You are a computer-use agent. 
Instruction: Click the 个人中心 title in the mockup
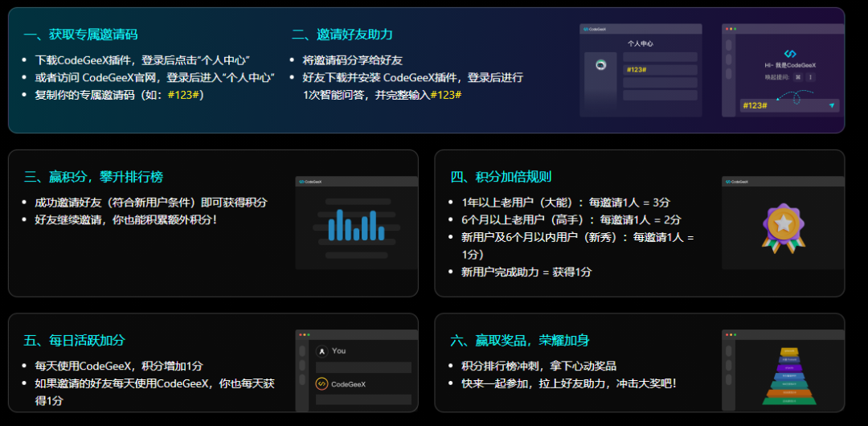point(641,43)
